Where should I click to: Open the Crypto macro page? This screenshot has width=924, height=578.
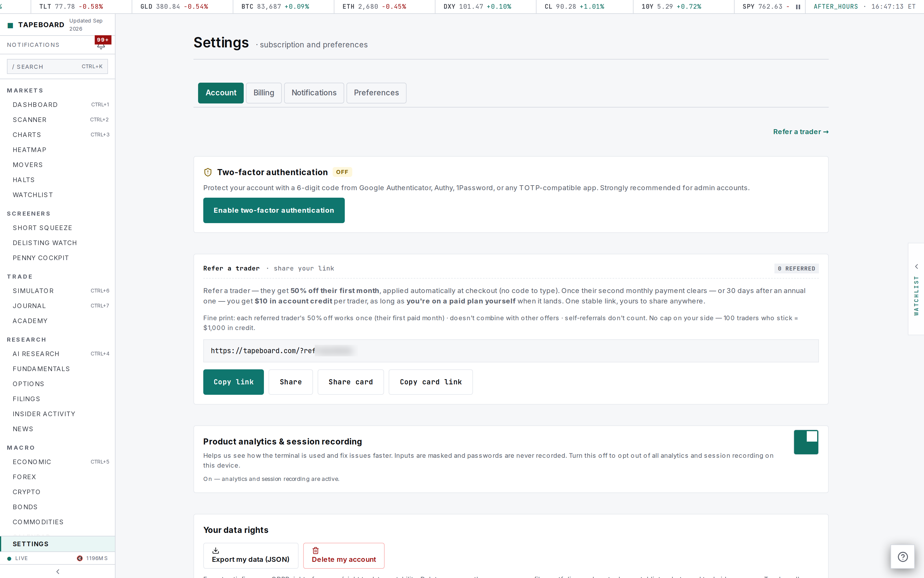(x=58, y=492)
